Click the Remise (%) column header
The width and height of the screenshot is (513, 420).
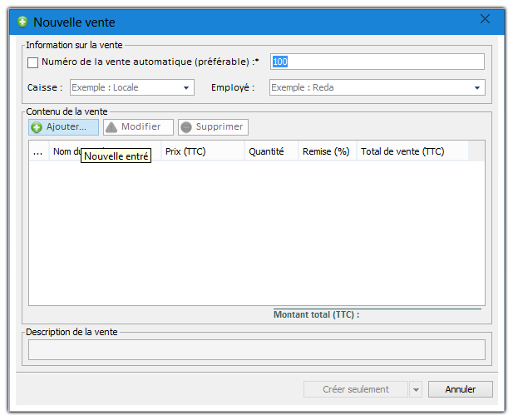(x=326, y=151)
